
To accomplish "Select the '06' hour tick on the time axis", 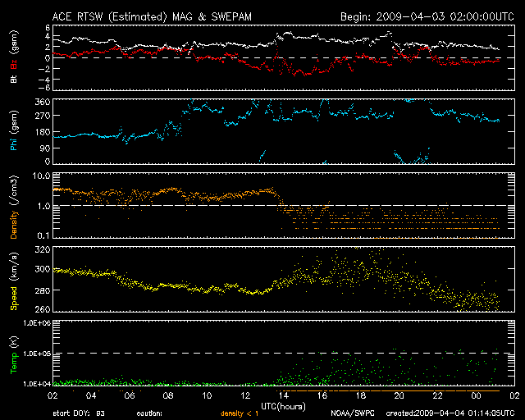I will coord(130,396).
